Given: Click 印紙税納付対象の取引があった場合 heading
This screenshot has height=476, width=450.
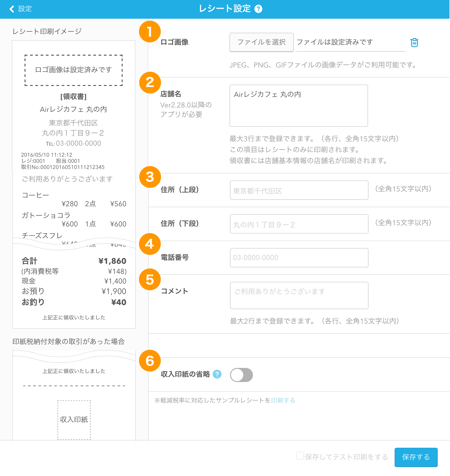Looking at the screenshot, I should (69, 342).
